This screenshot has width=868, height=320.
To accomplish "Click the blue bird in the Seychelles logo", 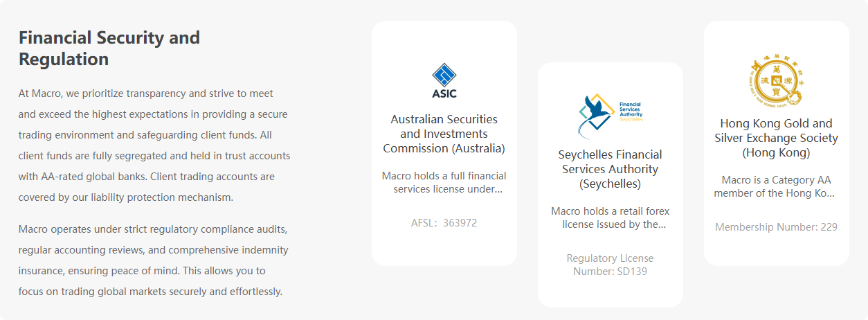I will (x=594, y=107).
